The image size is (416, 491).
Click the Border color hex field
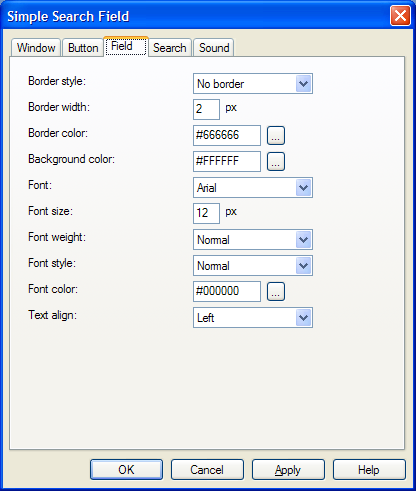pos(227,135)
